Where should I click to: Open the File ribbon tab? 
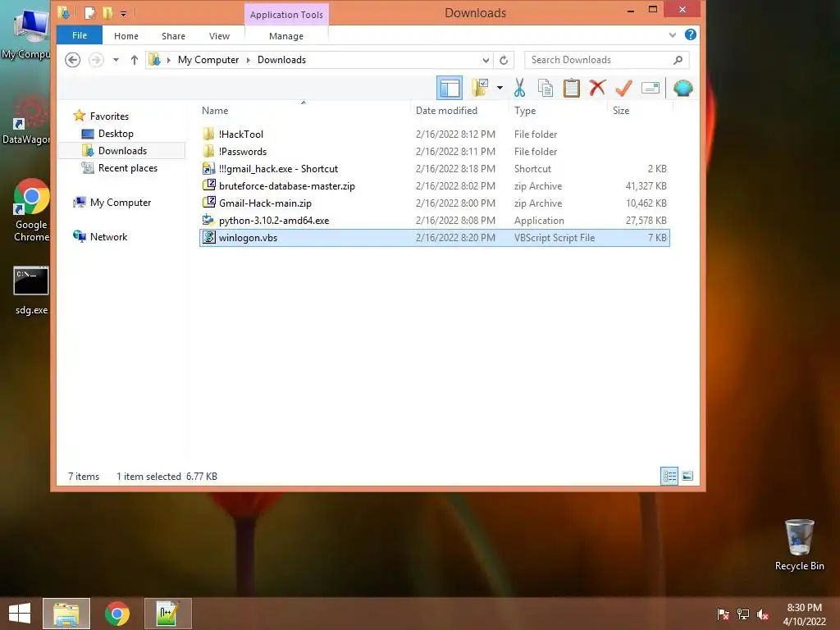click(80, 35)
